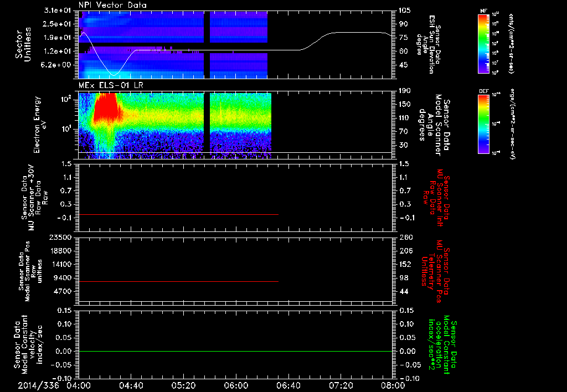Click the "Sector Unitless" axis label

pos(23,44)
